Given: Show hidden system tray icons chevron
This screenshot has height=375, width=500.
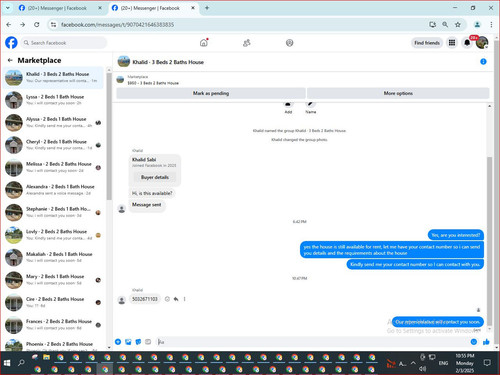Looking at the screenshot, I should pos(413,363).
